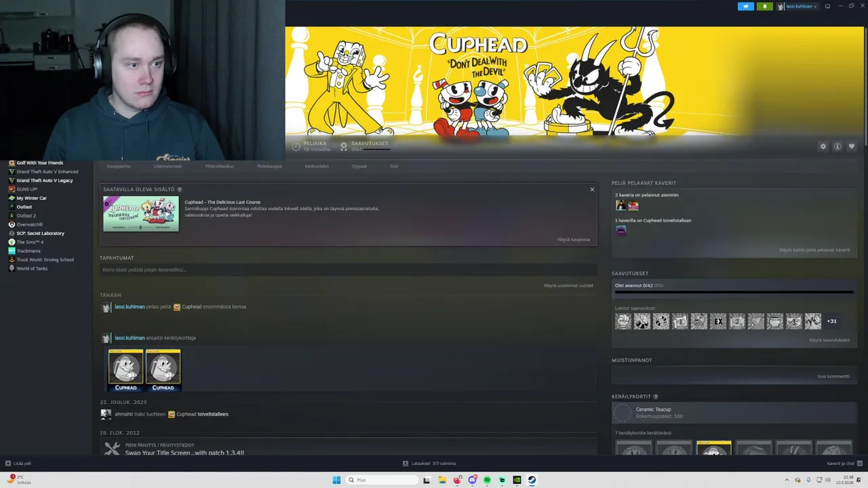Open the Kauppasivu tab
Image resolution: width=868 pixels, height=488 pixels.
tap(119, 166)
